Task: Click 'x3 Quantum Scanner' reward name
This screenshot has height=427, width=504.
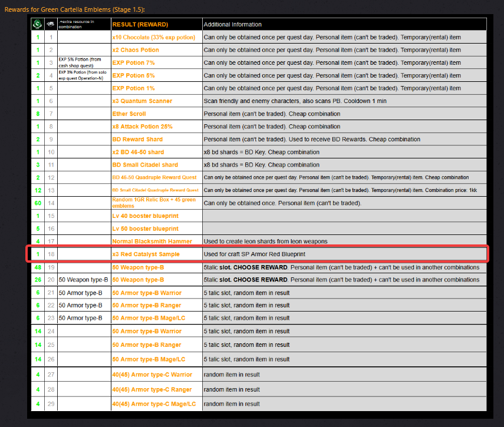Action: 142,101
